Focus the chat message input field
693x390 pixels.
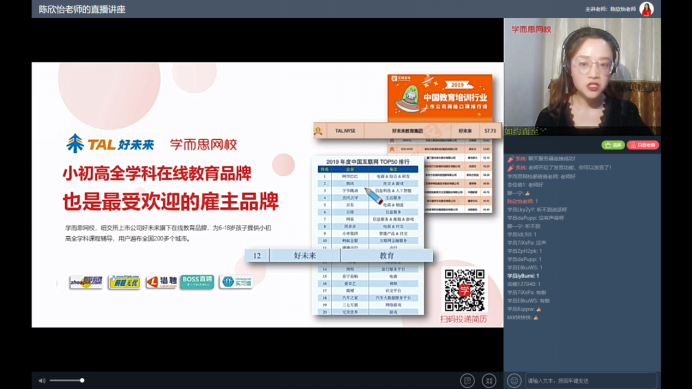(591, 380)
